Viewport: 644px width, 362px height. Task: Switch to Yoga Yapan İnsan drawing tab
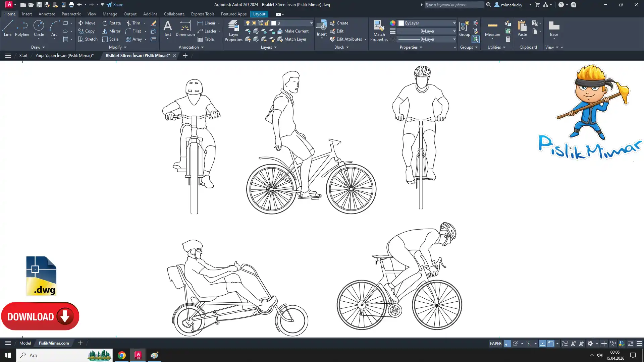pos(64,56)
